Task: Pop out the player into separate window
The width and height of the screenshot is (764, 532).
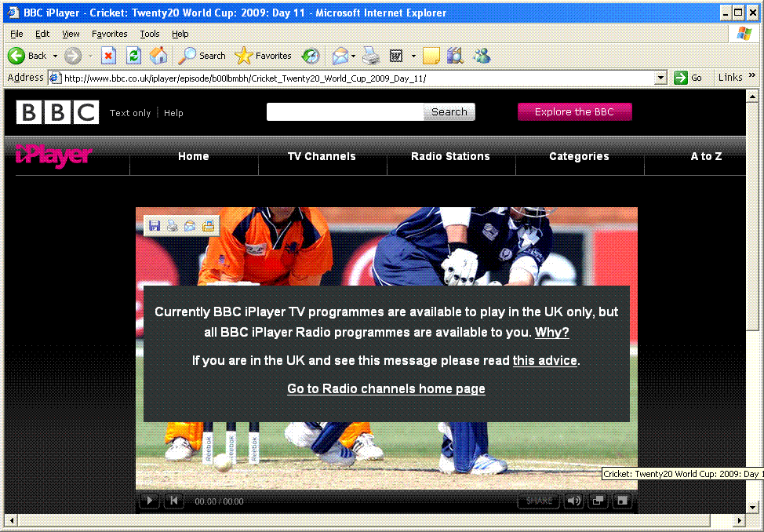Action: tap(598, 501)
